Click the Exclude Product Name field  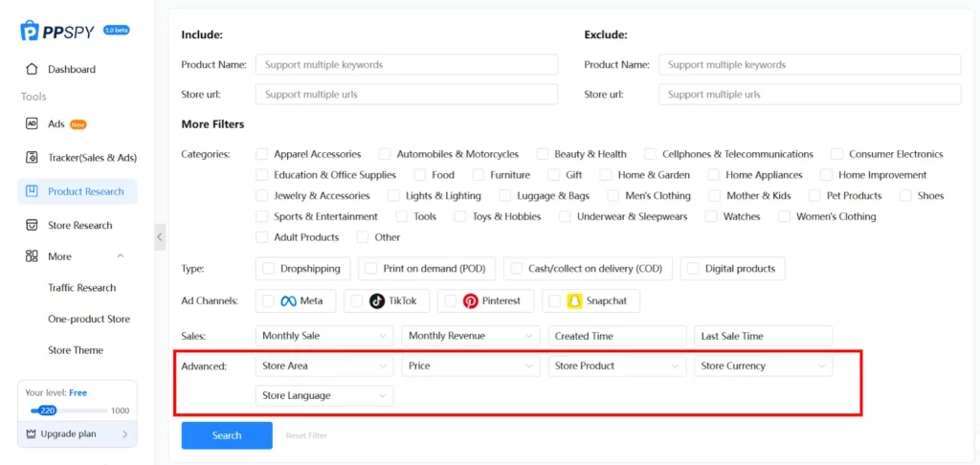click(x=810, y=64)
